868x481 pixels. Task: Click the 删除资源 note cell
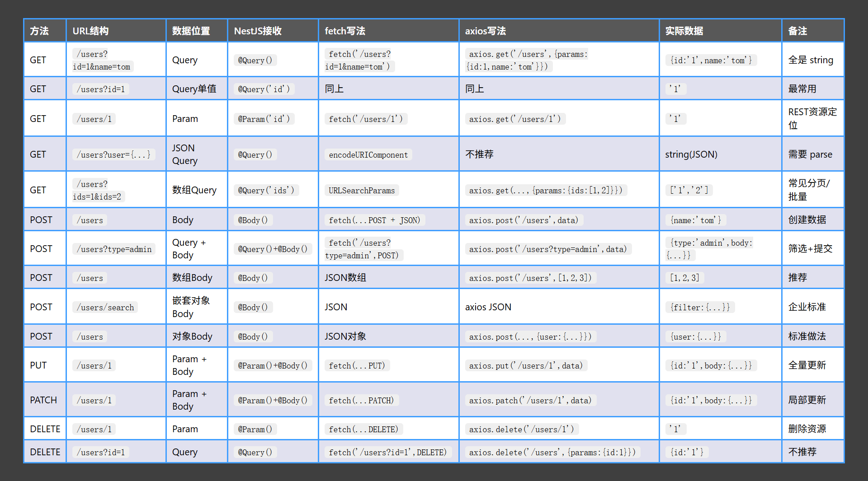pos(813,429)
